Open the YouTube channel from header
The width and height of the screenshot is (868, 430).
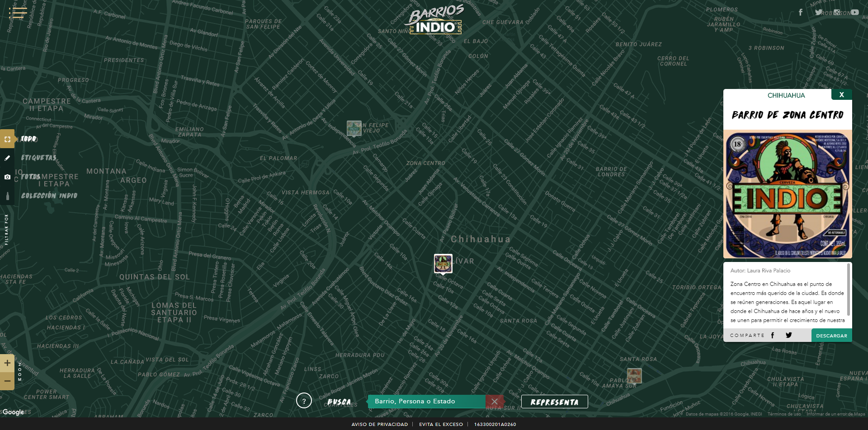coord(854,12)
